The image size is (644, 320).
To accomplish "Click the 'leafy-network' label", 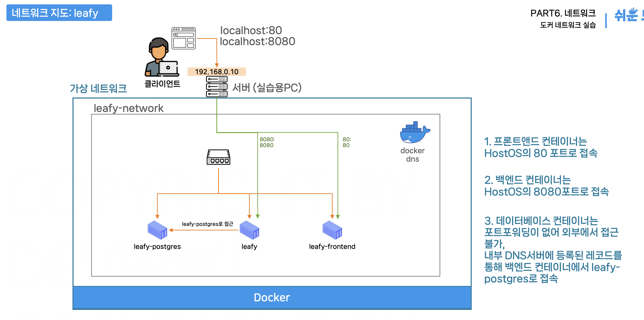I will pyautogui.click(x=129, y=108).
